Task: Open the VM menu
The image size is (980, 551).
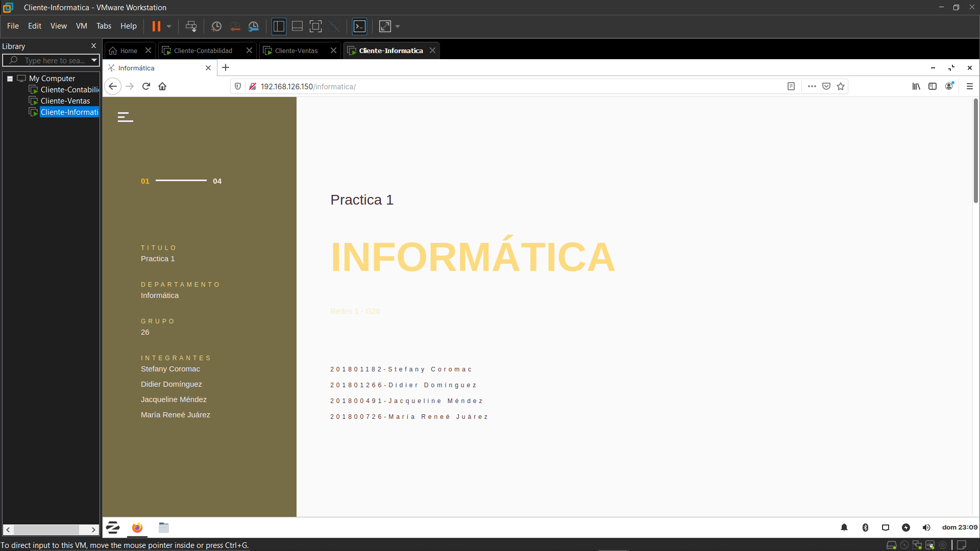Action: coord(81,26)
